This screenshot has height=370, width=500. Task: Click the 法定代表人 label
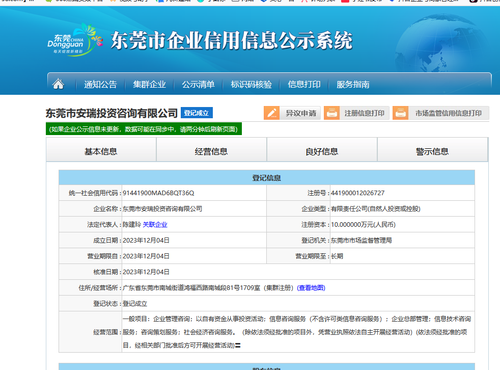pos(104,225)
